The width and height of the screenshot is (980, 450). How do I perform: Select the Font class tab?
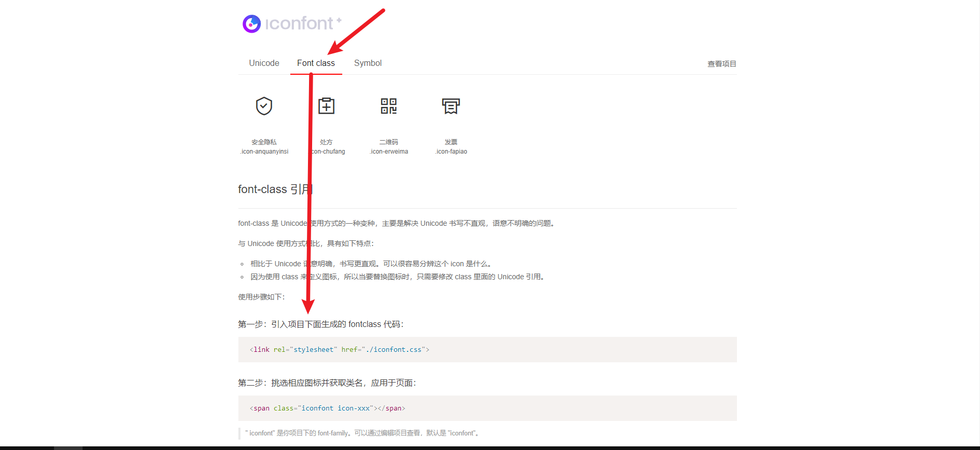point(316,63)
